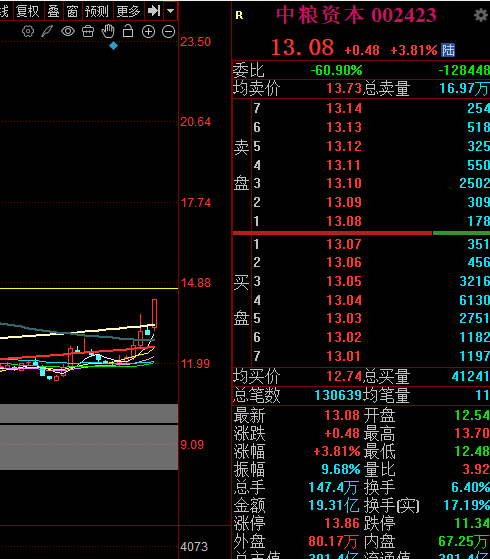Open quote panel settings gear
The image size is (490, 559).
click(481, 15)
